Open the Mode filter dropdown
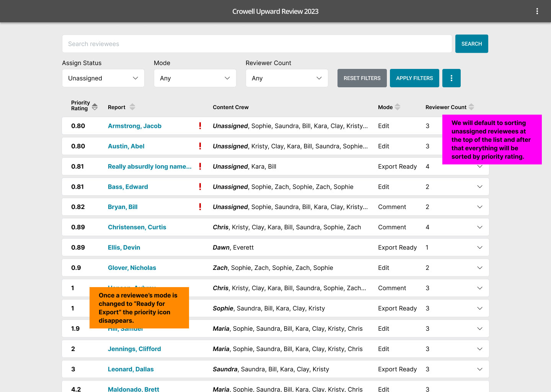This screenshot has height=392, width=551. (195, 78)
